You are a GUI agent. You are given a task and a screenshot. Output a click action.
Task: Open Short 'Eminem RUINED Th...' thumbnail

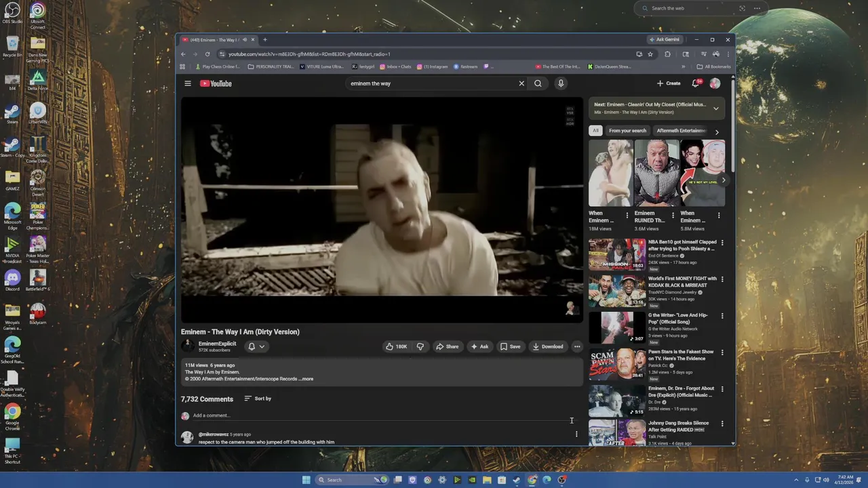click(x=656, y=173)
